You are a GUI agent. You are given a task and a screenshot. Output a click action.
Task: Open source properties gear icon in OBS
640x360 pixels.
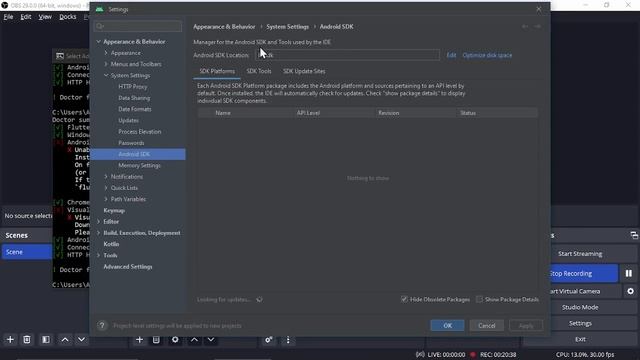click(175, 340)
